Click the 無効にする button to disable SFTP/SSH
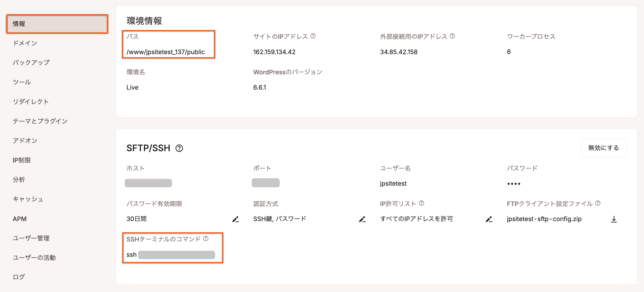Screen dimensions: 644x292 (x=604, y=148)
